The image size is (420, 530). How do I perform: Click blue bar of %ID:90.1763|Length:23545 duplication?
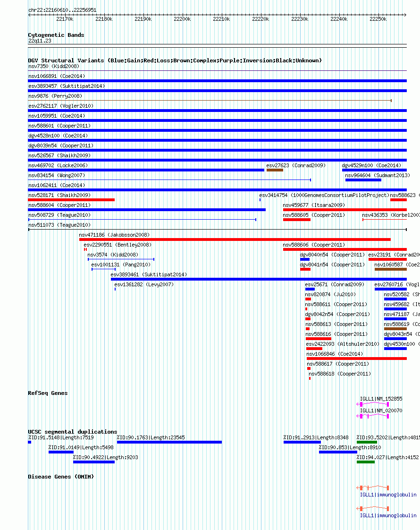coord(169,442)
